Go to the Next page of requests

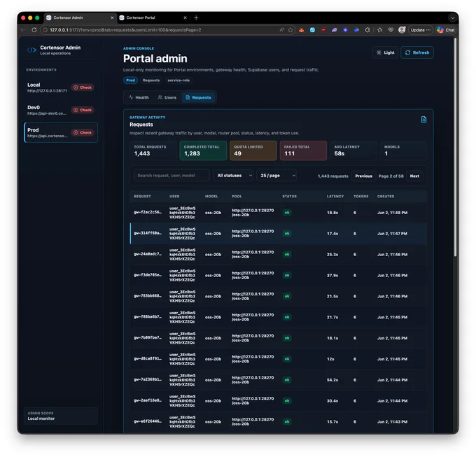414,176
